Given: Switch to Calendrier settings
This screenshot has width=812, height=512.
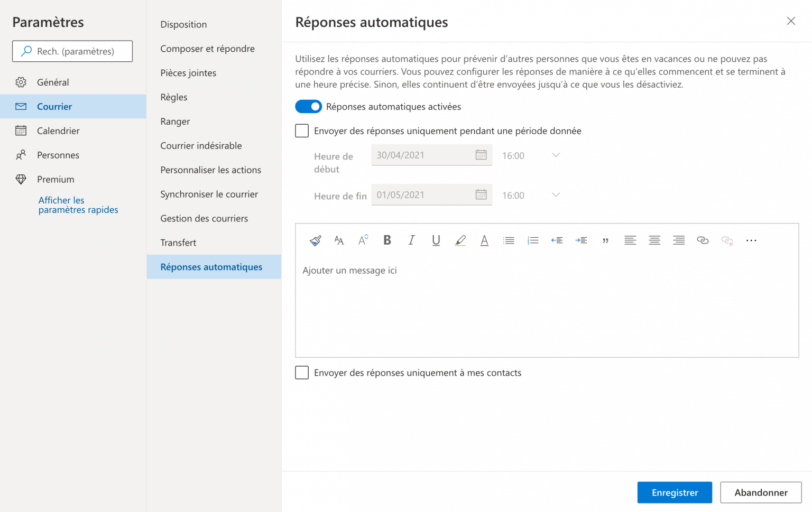Looking at the screenshot, I should pyautogui.click(x=59, y=131).
